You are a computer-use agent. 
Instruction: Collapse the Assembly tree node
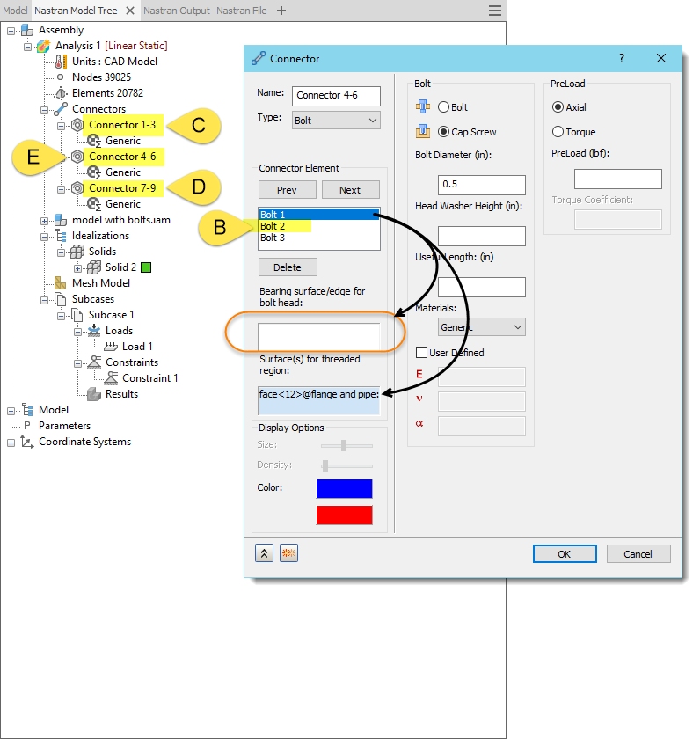11,31
